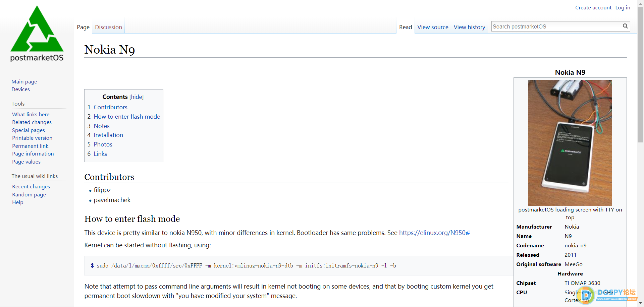Click the postmarketOS logo

click(37, 34)
